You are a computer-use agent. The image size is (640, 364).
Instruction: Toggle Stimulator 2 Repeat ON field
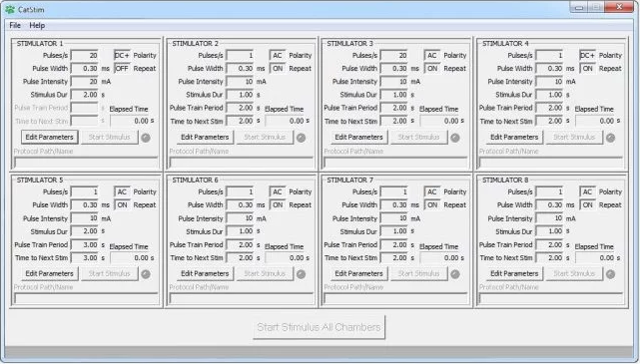point(278,69)
